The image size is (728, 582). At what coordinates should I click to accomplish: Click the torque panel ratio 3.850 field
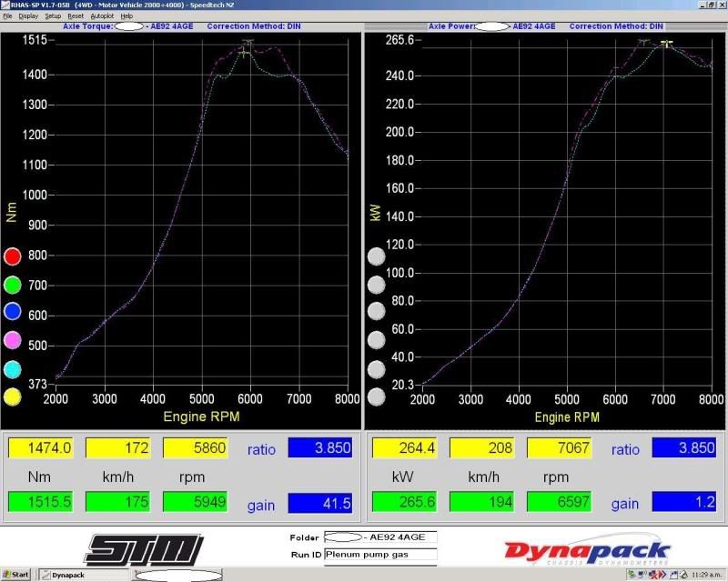click(320, 448)
